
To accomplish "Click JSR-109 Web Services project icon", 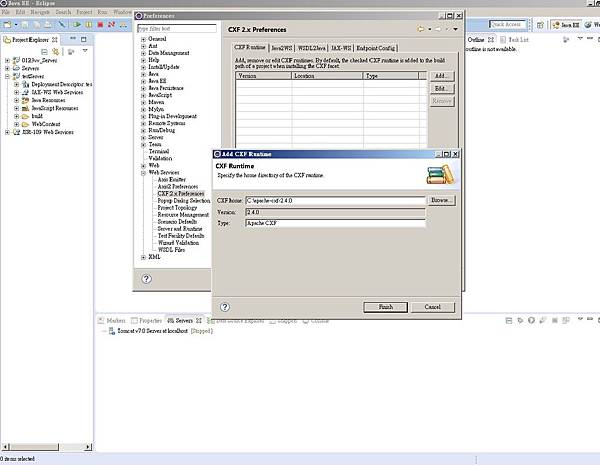I will pos(16,132).
